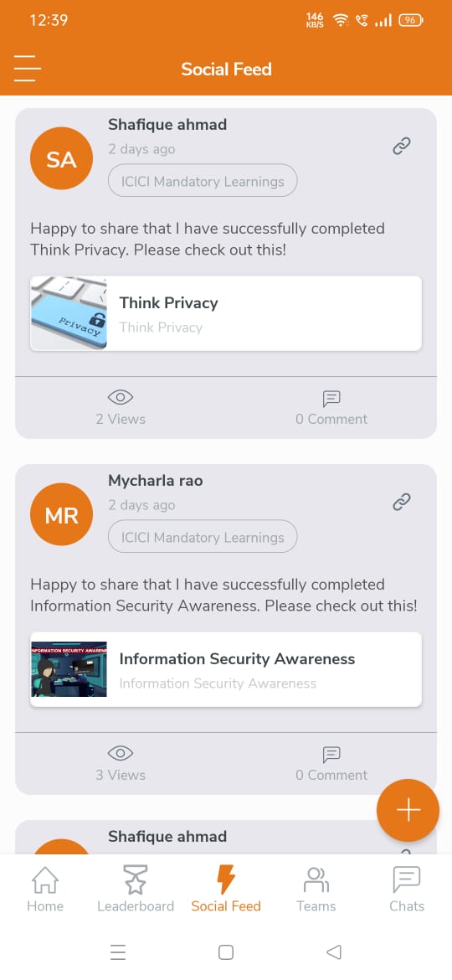
Task: Tap the MR avatar of Mycharla rao
Action: (61, 514)
